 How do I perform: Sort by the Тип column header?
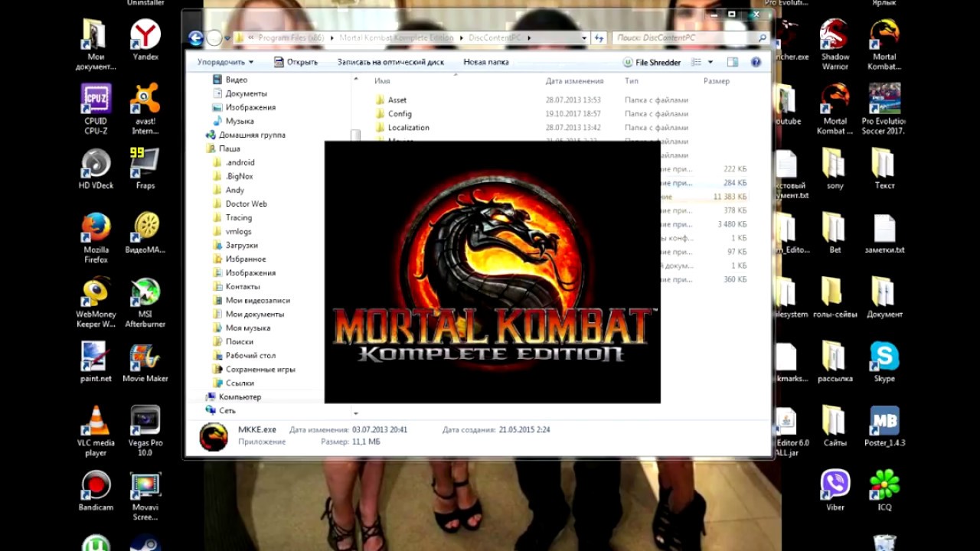pos(632,80)
